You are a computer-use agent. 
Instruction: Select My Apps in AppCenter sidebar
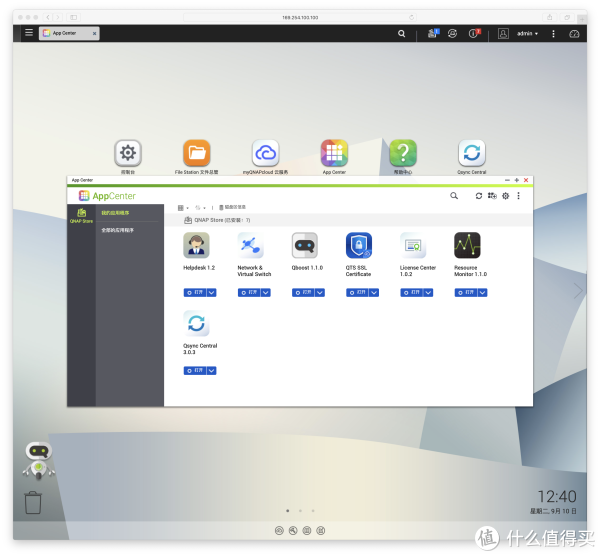(x=115, y=213)
